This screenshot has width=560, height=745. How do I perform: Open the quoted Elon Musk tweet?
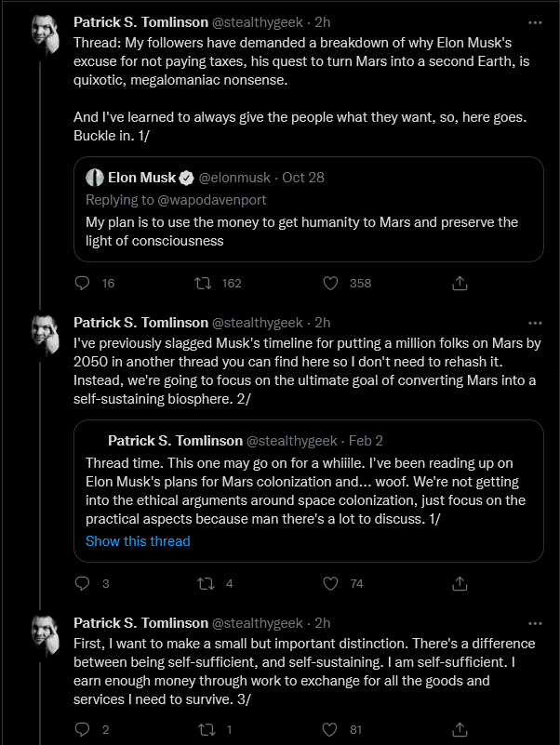coord(309,209)
